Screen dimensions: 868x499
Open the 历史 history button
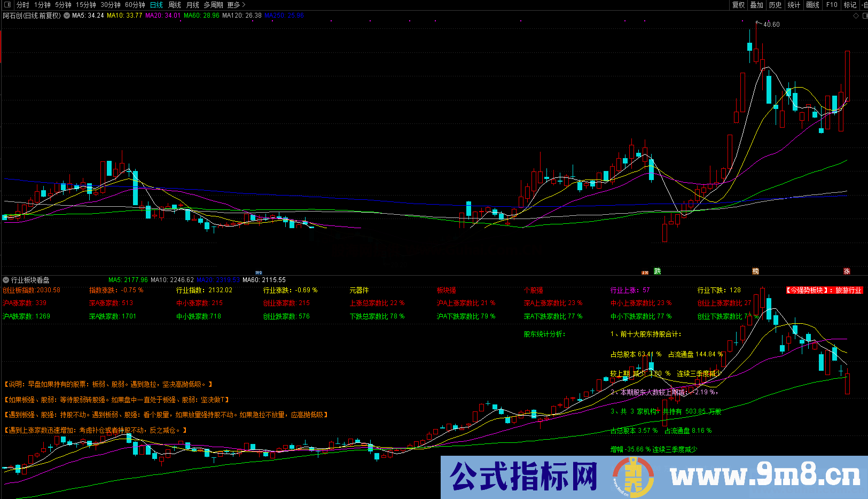pos(775,5)
